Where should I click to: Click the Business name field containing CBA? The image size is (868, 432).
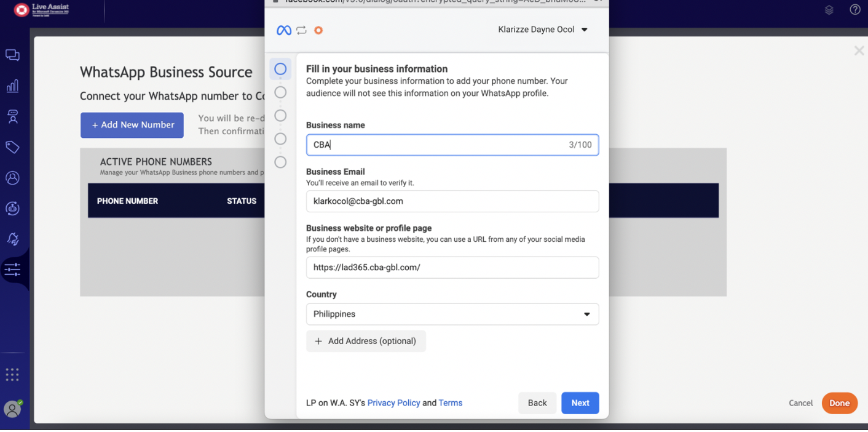pyautogui.click(x=452, y=145)
